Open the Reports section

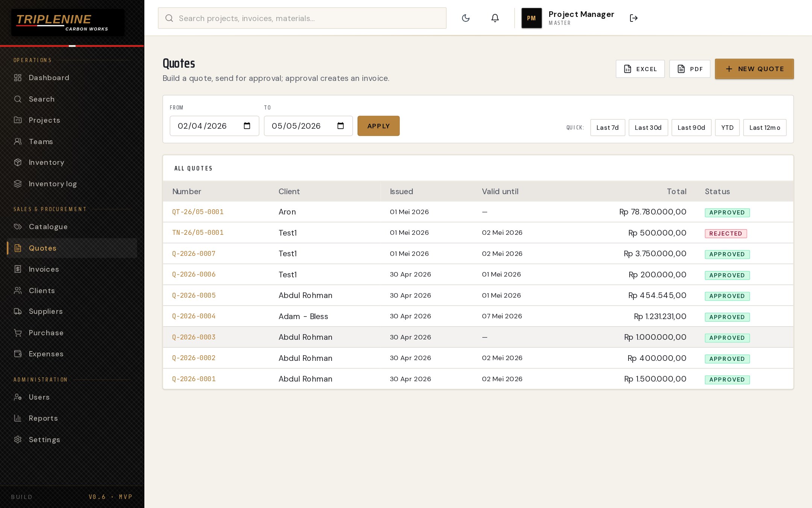(x=72, y=418)
